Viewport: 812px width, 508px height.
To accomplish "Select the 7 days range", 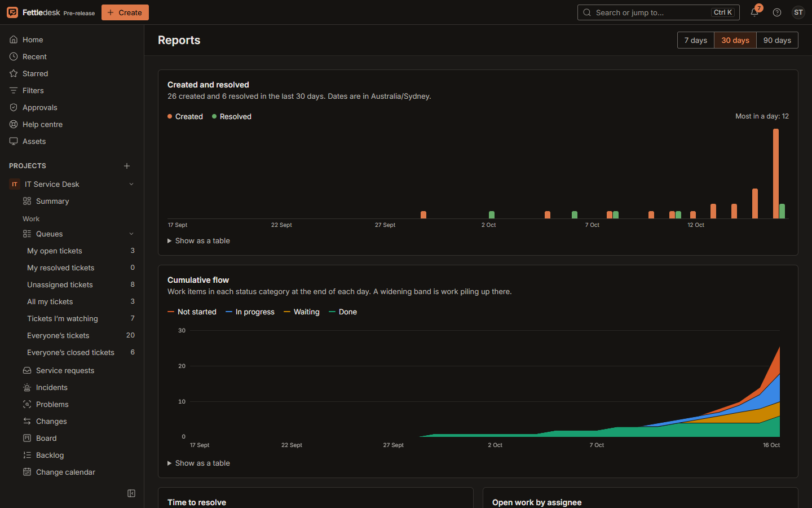I will tap(696, 40).
